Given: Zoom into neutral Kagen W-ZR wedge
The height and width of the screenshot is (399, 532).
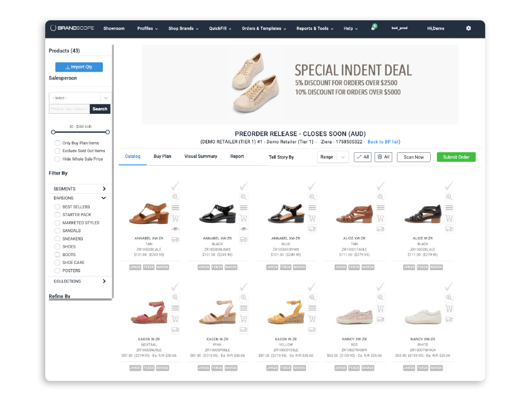Looking at the screenshot, I should [x=175, y=297].
